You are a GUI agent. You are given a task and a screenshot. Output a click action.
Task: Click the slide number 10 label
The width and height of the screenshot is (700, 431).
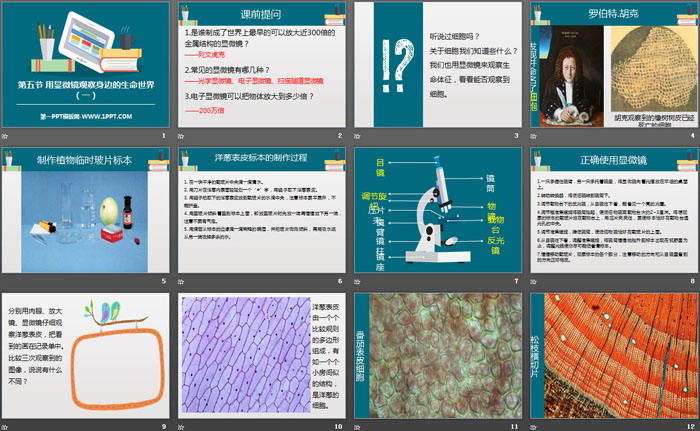[x=338, y=427]
